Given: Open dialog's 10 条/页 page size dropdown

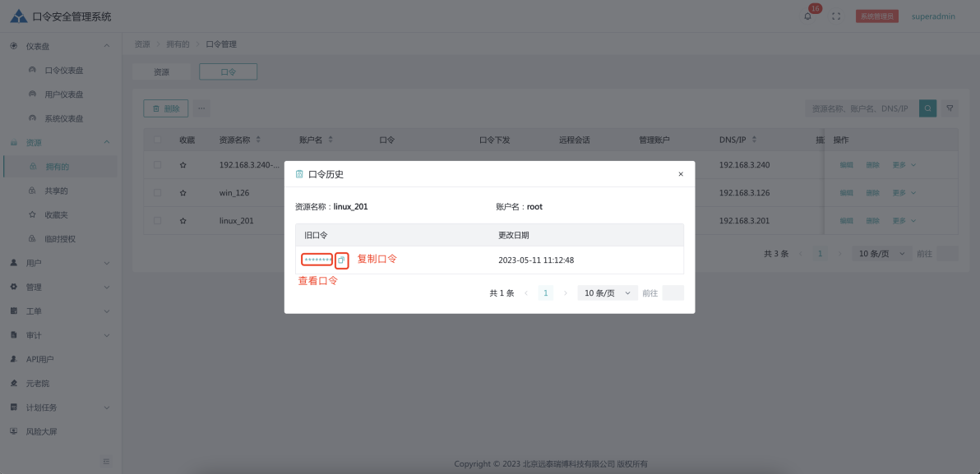Looking at the screenshot, I should click(607, 293).
